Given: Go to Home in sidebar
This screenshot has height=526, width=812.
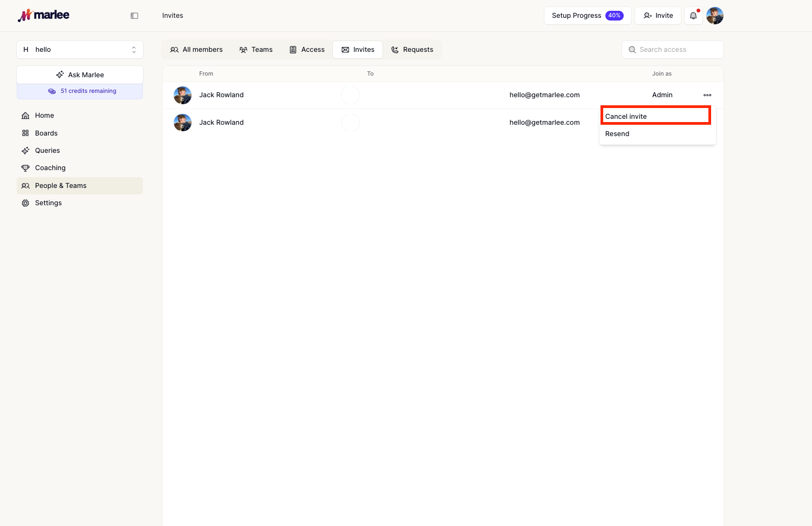Looking at the screenshot, I should coord(80,116).
